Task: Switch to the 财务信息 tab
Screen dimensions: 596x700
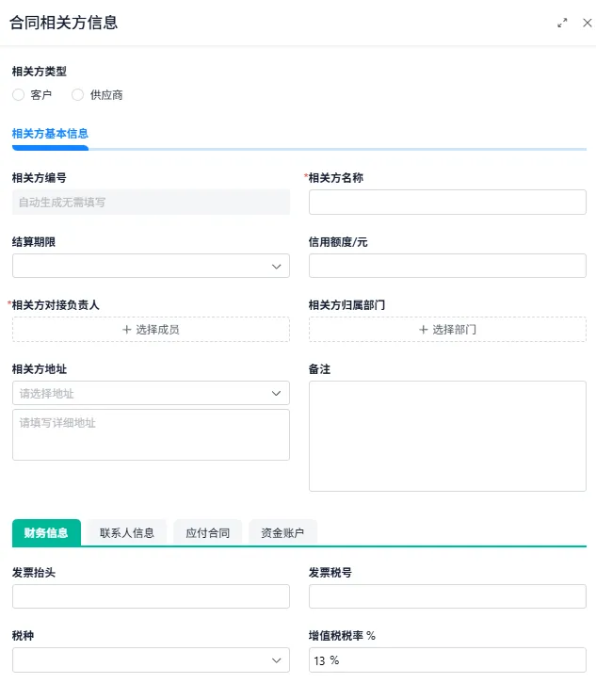Action: [x=46, y=532]
